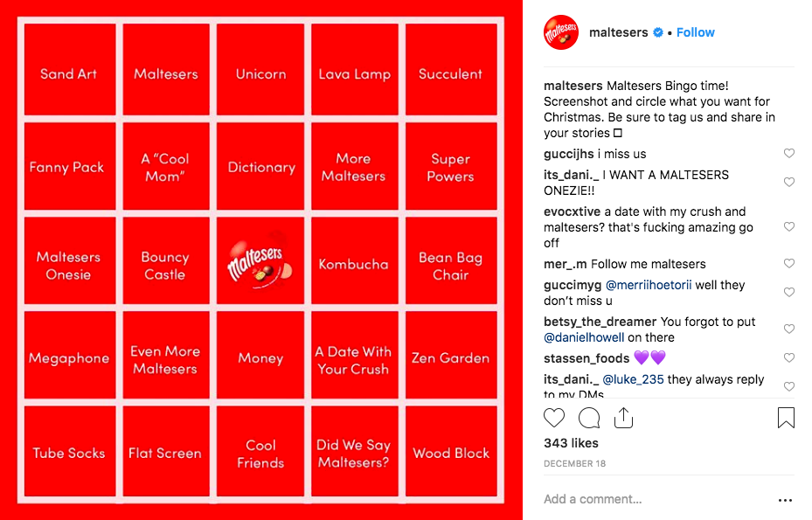Open the @danielhowell mention link

point(583,337)
